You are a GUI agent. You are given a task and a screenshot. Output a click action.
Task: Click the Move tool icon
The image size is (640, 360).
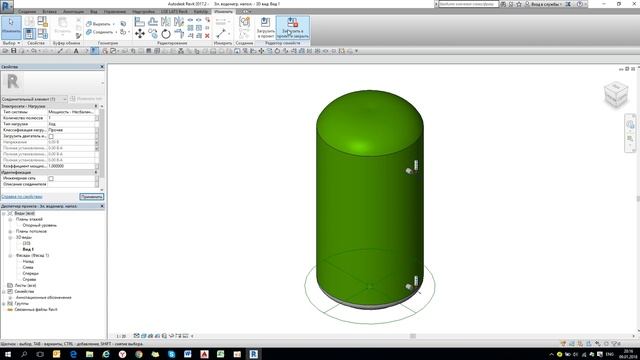140,34
